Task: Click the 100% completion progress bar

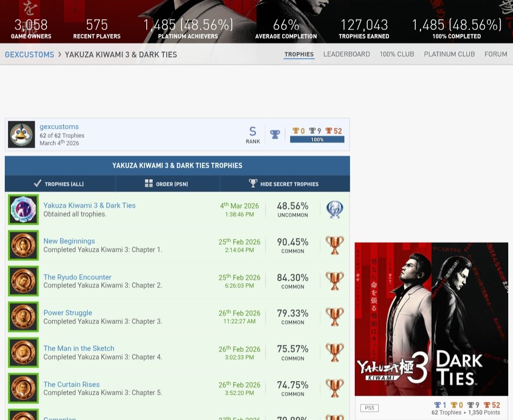Action: [x=317, y=140]
